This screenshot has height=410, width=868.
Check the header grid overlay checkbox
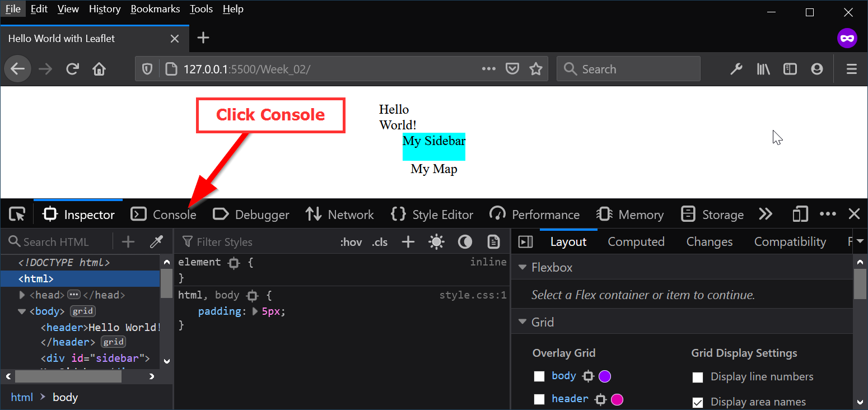click(539, 399)
